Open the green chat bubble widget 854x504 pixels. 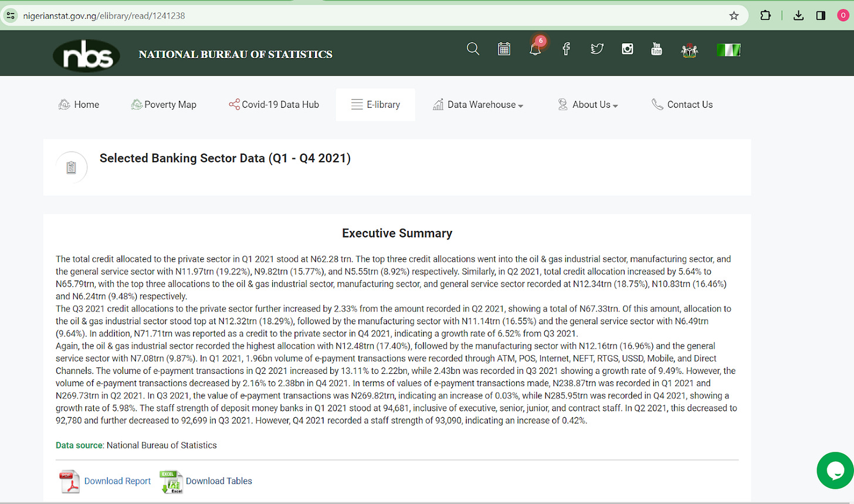835,470
